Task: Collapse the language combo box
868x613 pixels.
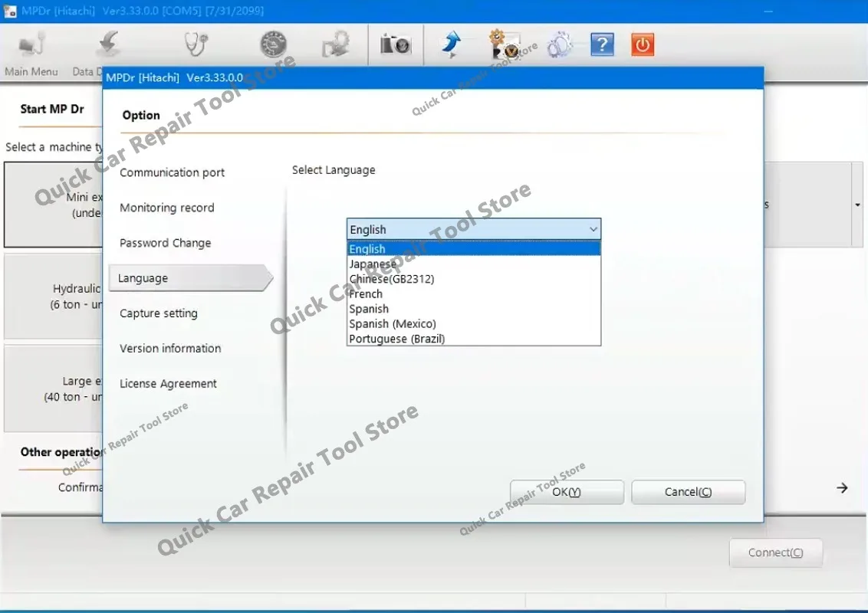Action: (593, 229)
